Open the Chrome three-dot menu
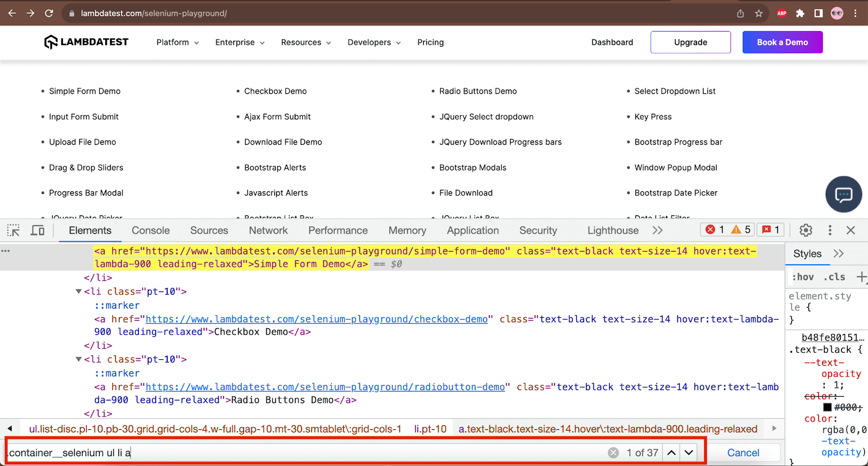 coord(856,14)
